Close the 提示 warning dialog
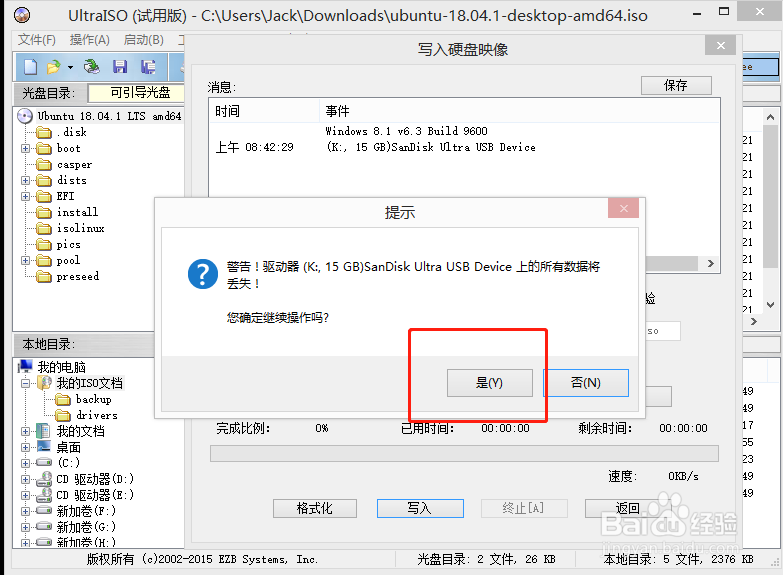783x575 pixels. 623,208
